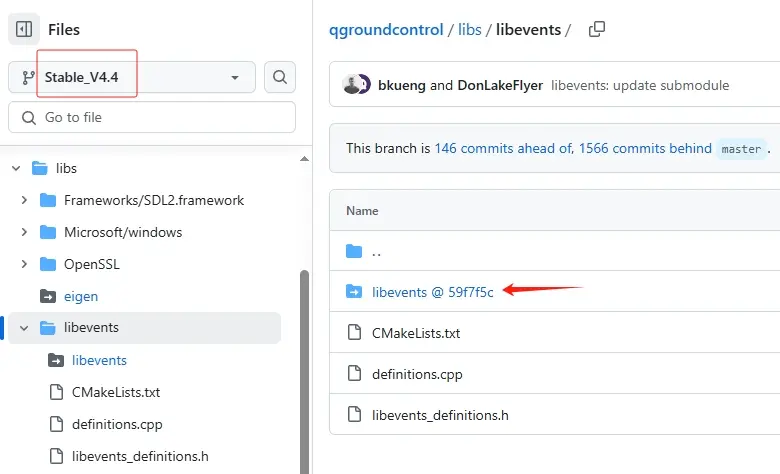Viewport: 780px width, 474px height.
Task: Click file icon beside CMakeLists.txt in list
Action: click(354, 332)
